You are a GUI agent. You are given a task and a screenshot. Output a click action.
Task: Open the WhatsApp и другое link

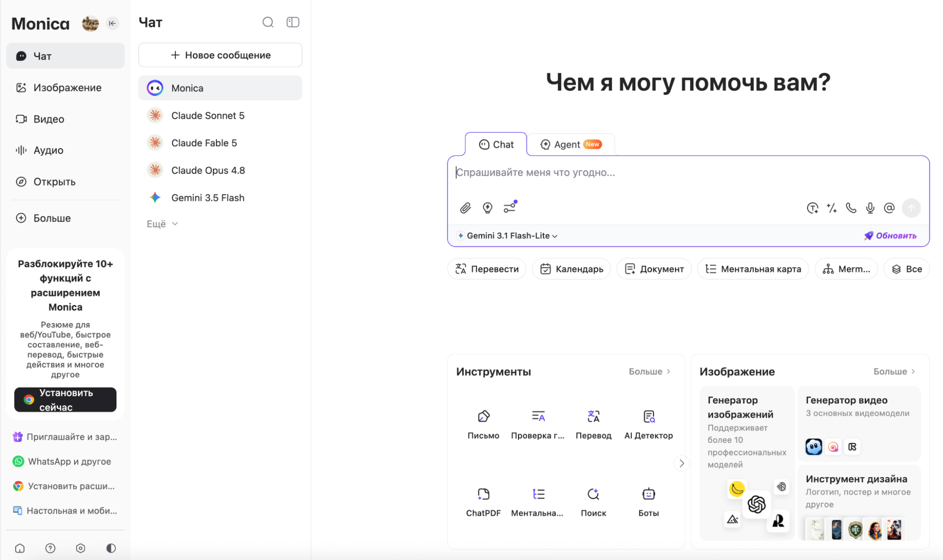[62, 461]
